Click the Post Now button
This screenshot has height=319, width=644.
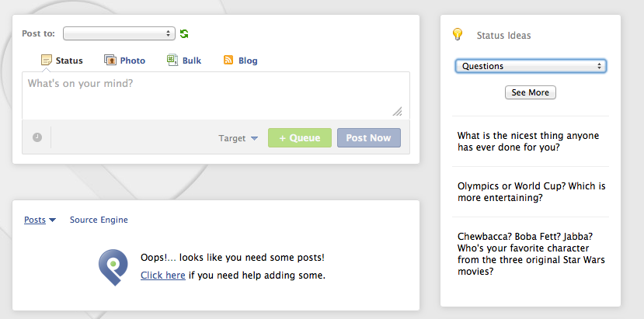[x=369, y=137]
